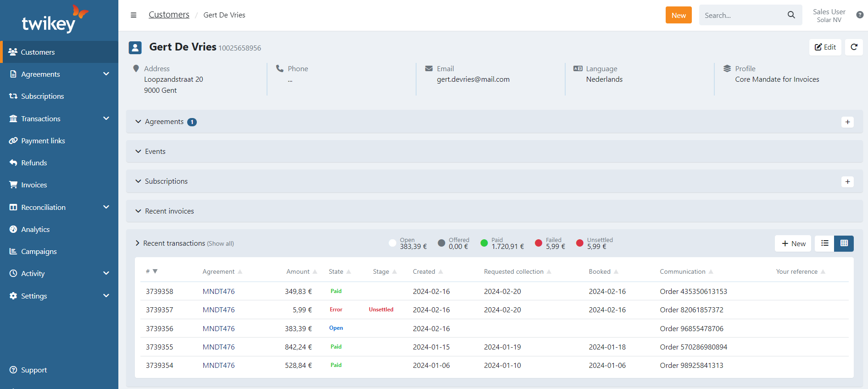868x389 pixels.
Task: Open agreement MNDT476 for transaction 3739358
Action: pos(218,291)
